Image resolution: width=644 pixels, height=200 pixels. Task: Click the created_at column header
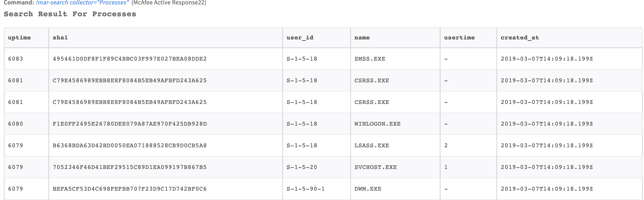click(519, 38)
